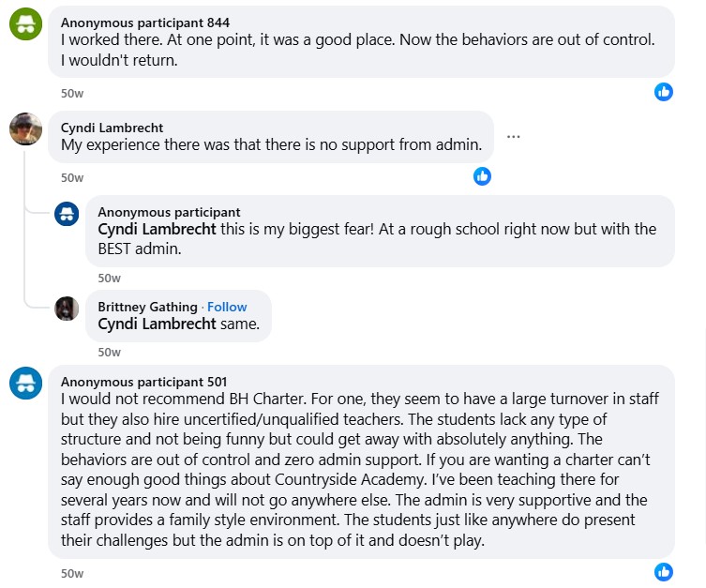Screen dimensions: 706x588
Task: Open the 50w timestamp under Brittney's reply
Action: pos(110,352)
